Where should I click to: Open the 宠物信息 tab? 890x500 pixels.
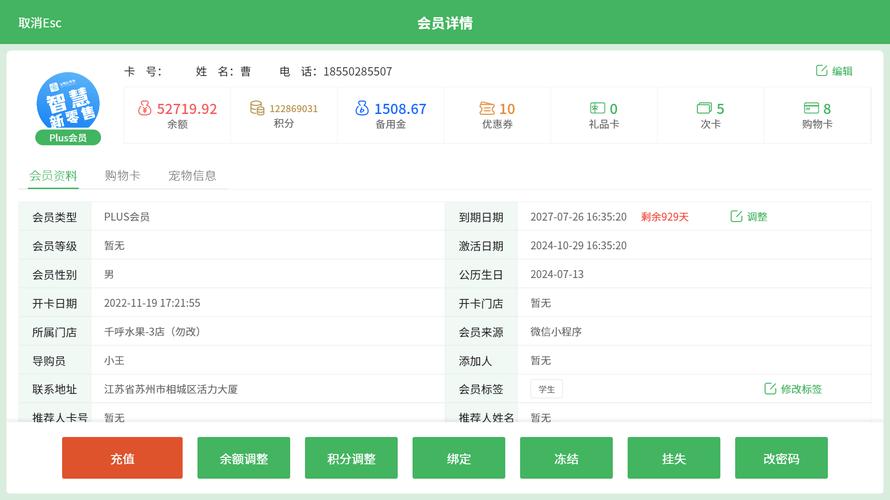click(x=192, y=176)
